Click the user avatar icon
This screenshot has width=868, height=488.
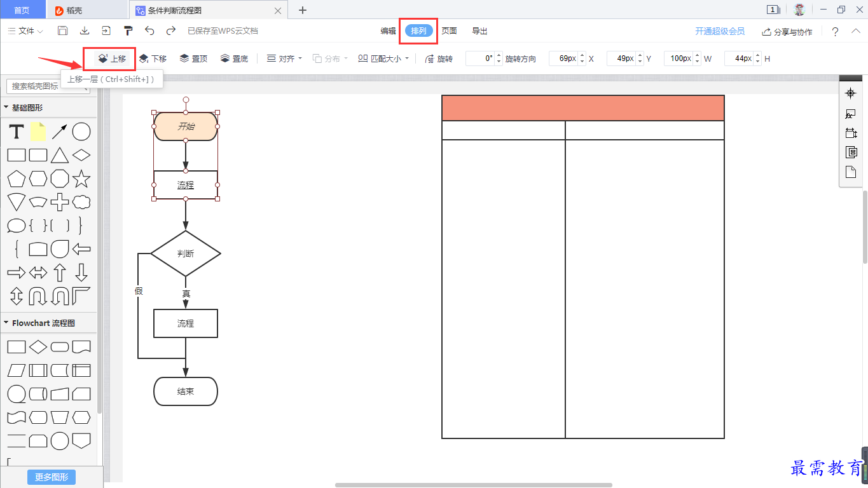pos(799,10)
